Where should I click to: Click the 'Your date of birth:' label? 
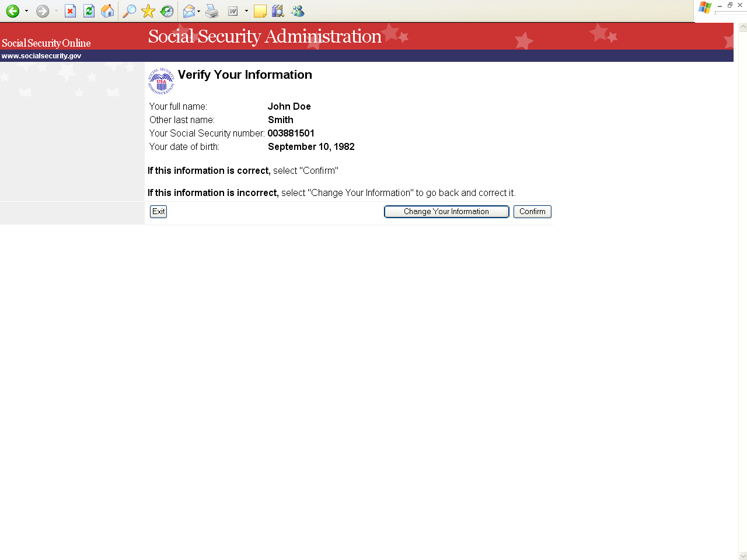point(184,146)
